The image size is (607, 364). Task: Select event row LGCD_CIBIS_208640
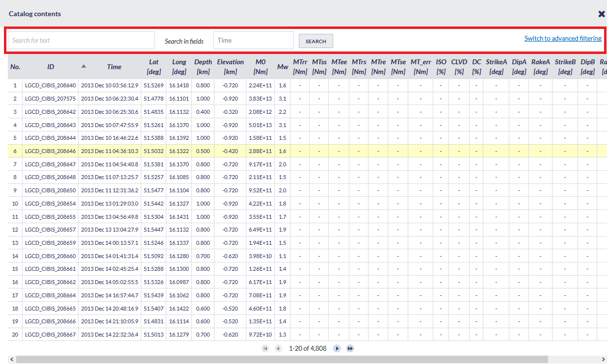point(51,85)
